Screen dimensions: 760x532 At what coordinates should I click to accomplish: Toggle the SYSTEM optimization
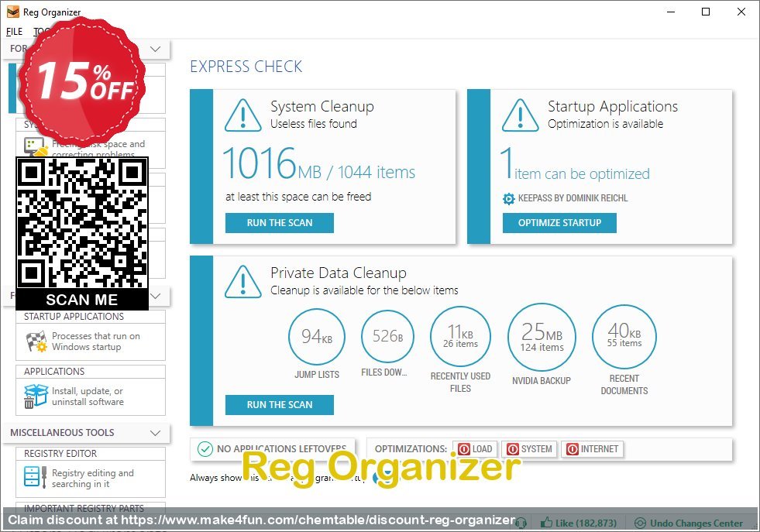529,449
